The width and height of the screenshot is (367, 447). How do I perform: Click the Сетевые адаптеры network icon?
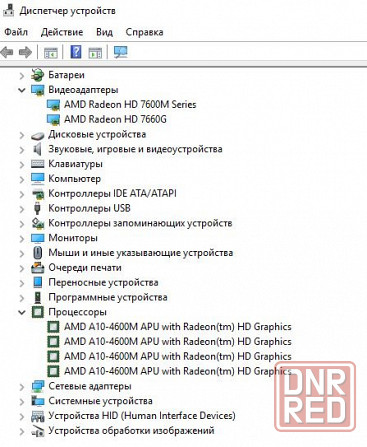click(37, 386)
